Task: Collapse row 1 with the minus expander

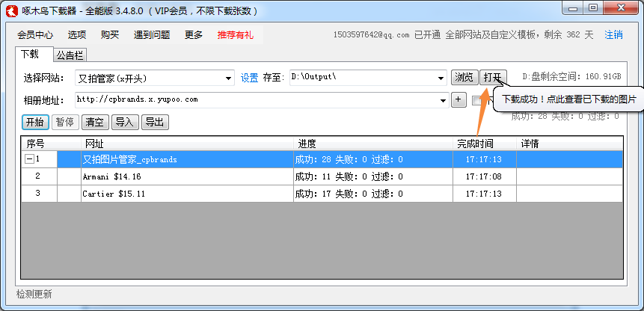Action: 29,159
